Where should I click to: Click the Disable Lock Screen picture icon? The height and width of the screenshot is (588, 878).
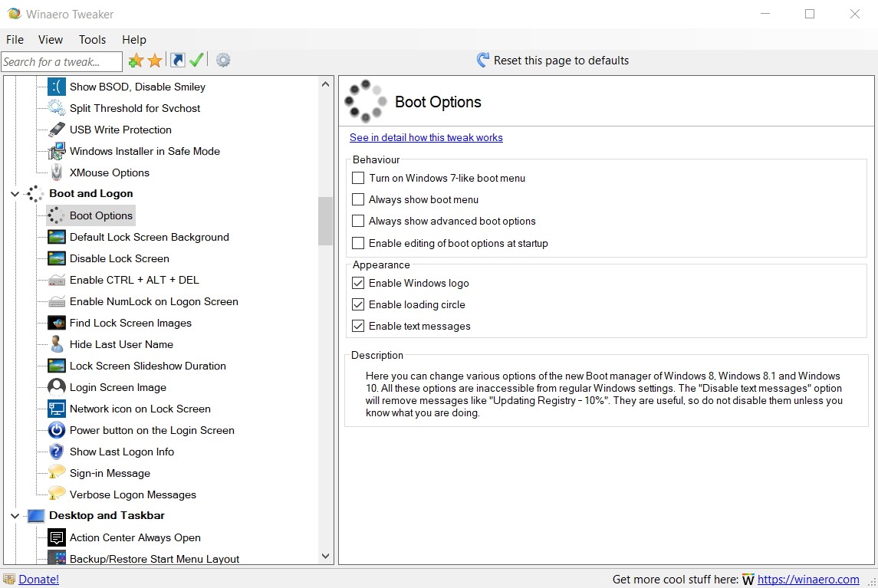click(x=57, y=258)
